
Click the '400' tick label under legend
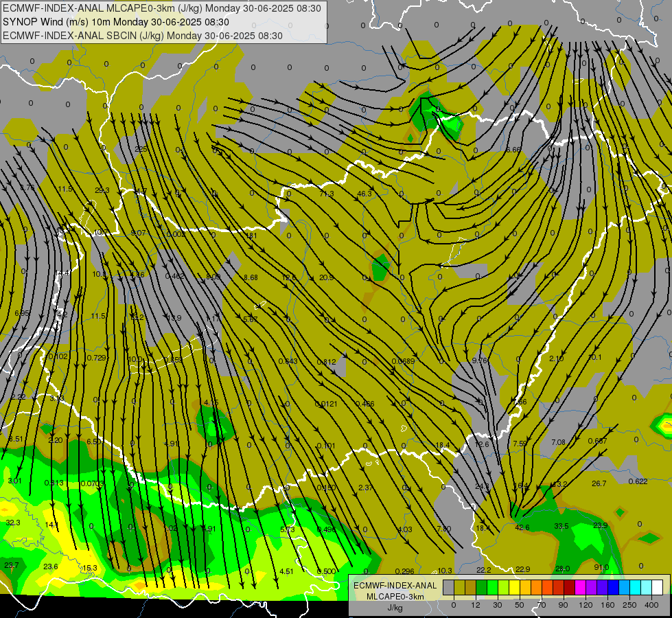[x=651, y=605]
